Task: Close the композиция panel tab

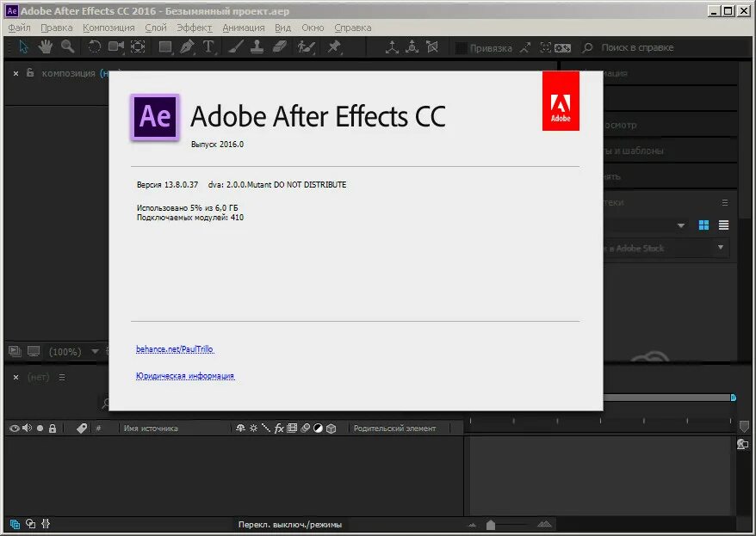Action: [15, 73]
